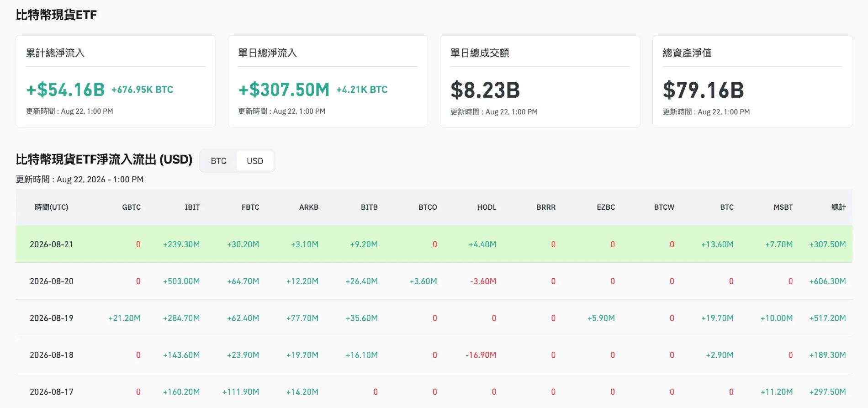Click the ARKB column header
The image size is (868, 408).
click(x=309, y=207)
